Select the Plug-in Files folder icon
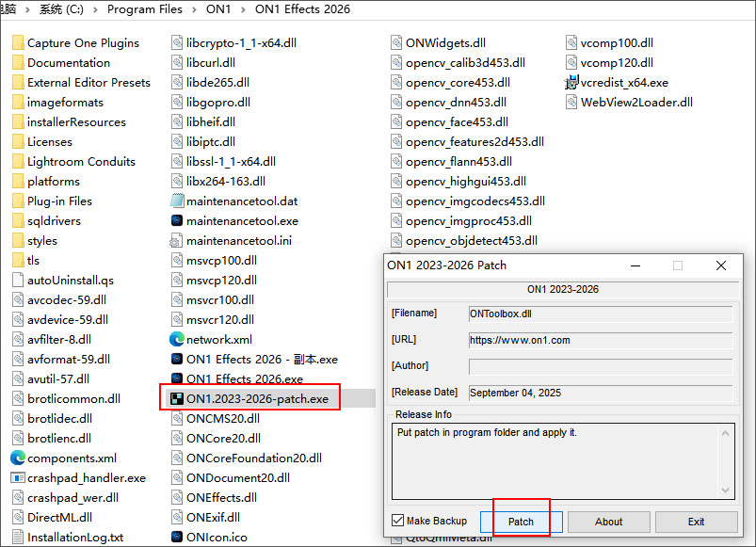Screen dimensions: 756x547 pos(18,201)
